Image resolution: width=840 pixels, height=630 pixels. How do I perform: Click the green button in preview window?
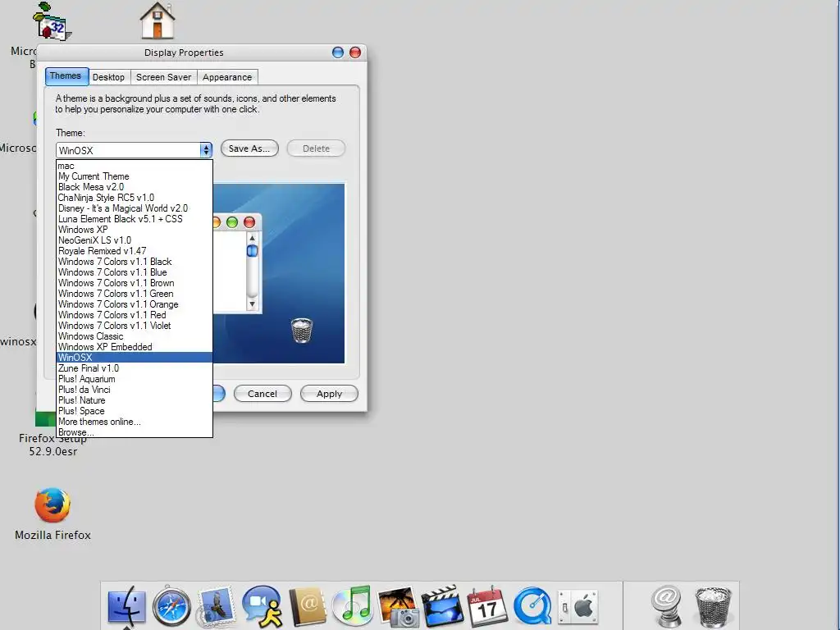pyautogui.click(x=232, y=222)
